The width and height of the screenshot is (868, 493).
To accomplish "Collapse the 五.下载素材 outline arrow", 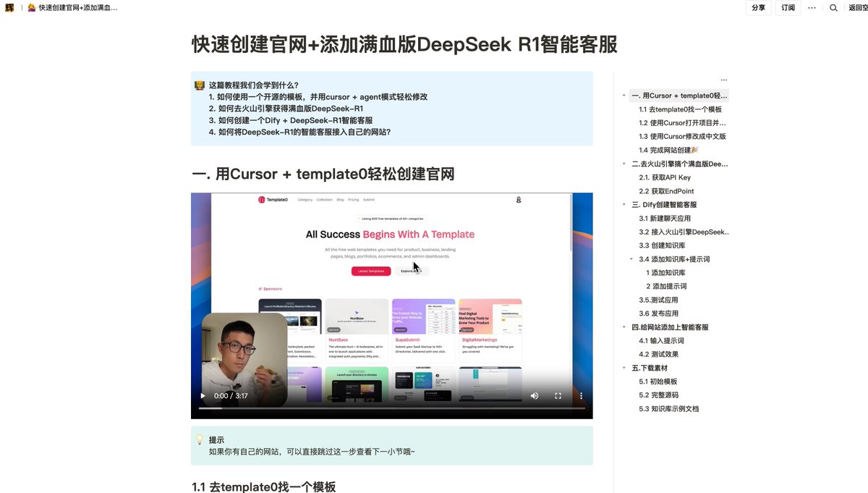I will coord(624,368).
